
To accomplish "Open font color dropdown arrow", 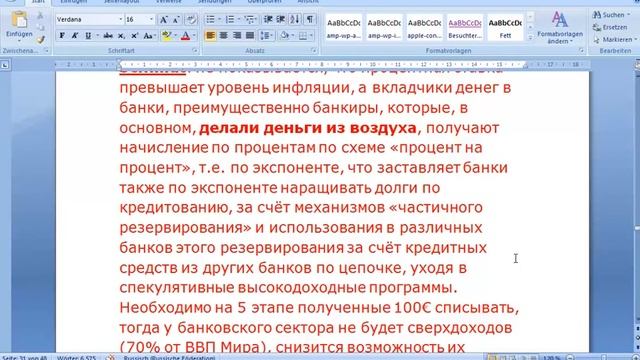I will tap(194, 36).
